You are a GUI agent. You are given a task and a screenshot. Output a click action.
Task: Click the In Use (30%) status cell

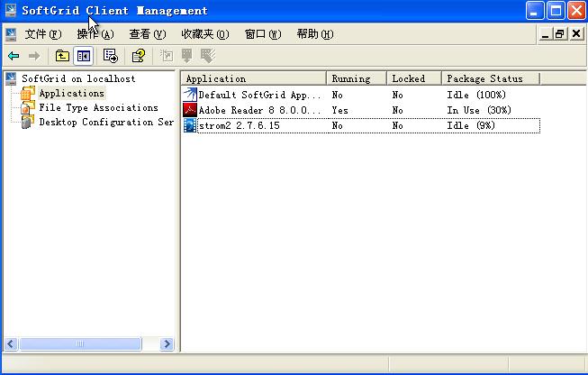click(x=479, y=110)
